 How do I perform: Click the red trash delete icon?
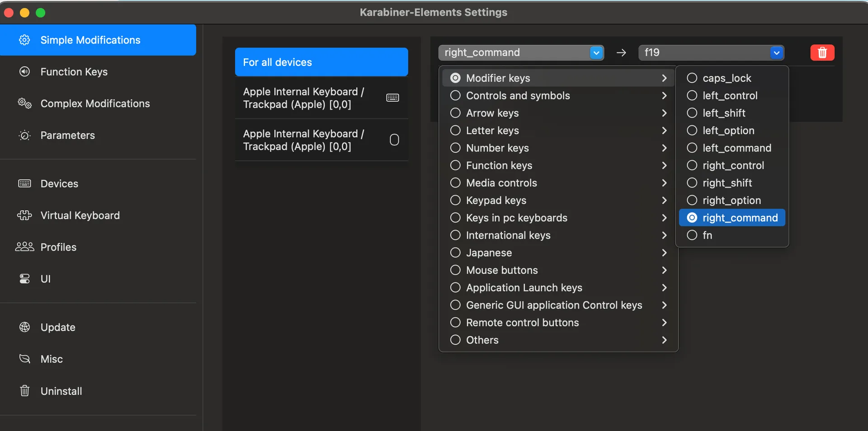click(822, 52)
